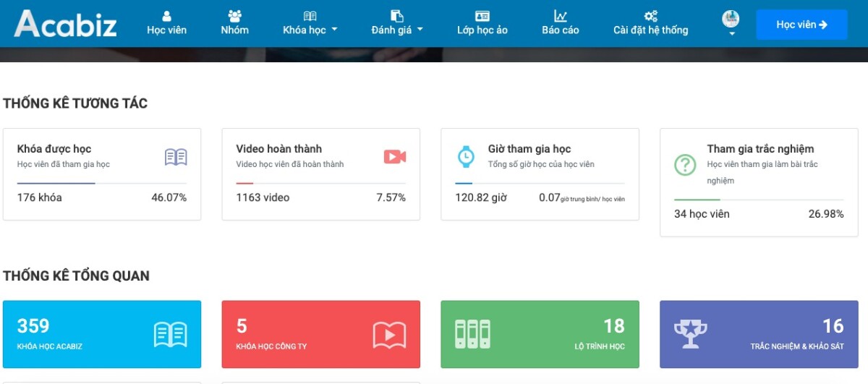Click the 34 học viên value
The height and width of the screenshot is (384, 868).
click(x=702, y=214)
